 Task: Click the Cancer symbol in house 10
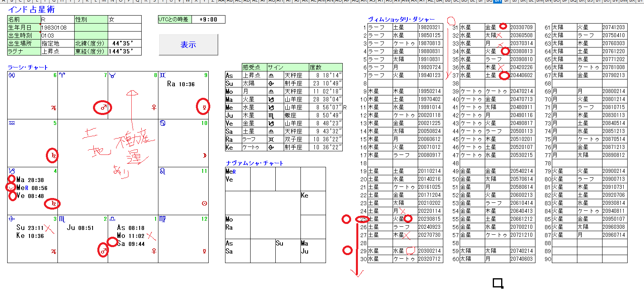click(x=162, y=123)
